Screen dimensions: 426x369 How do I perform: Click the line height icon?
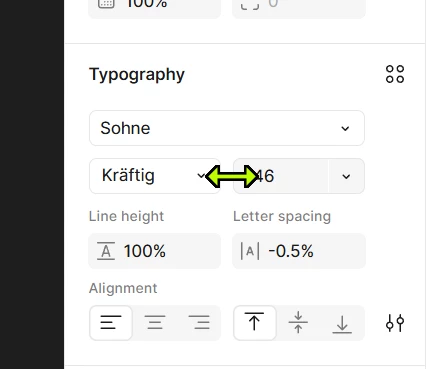tap(106, 251)
